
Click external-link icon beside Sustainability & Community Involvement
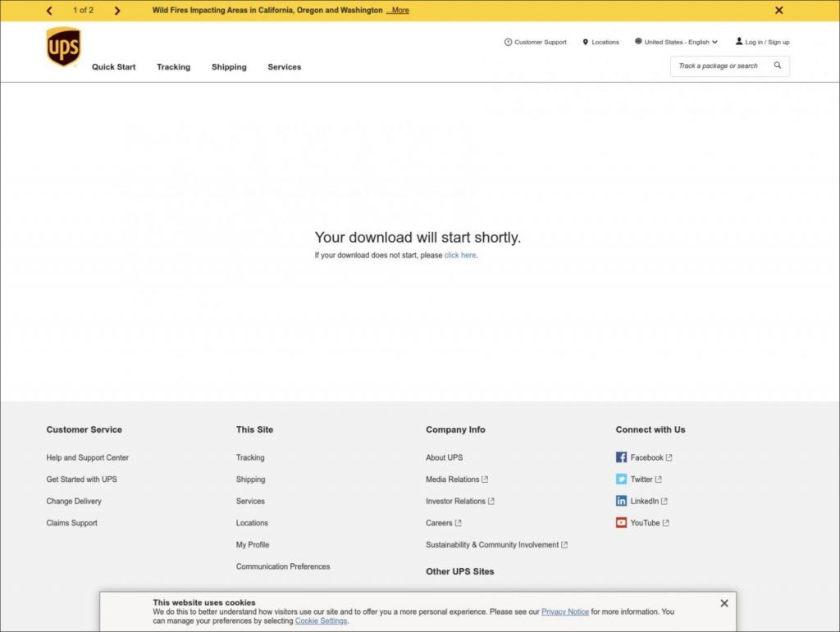[x=564, y=545]
